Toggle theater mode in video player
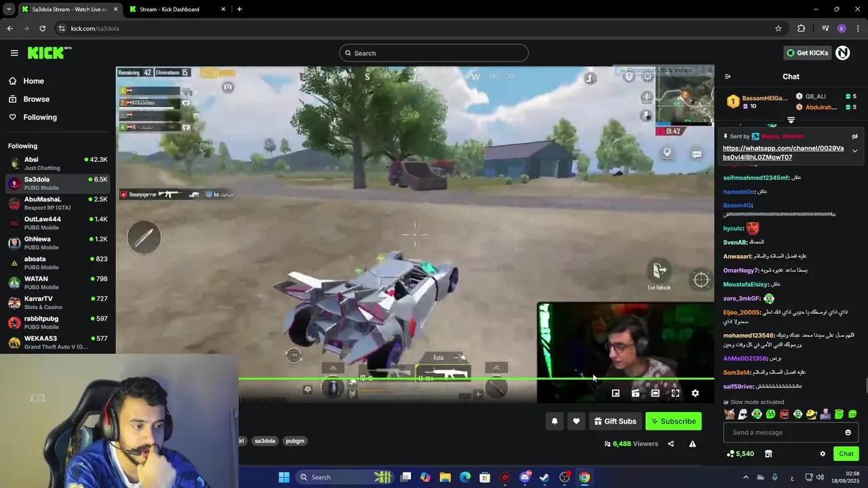This screenshot has width=868, height=488. coord(655,393)
